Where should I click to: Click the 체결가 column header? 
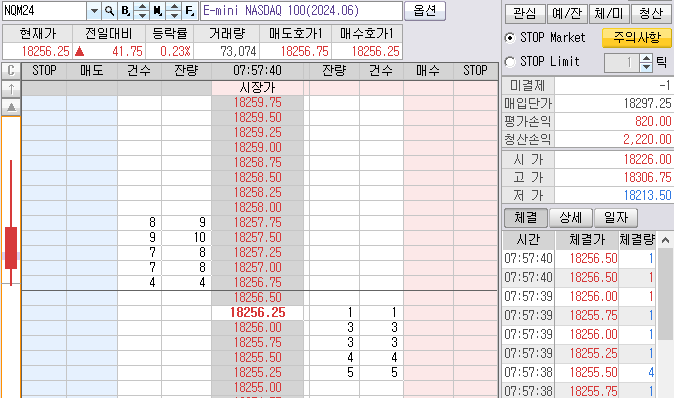pos(587,240)
